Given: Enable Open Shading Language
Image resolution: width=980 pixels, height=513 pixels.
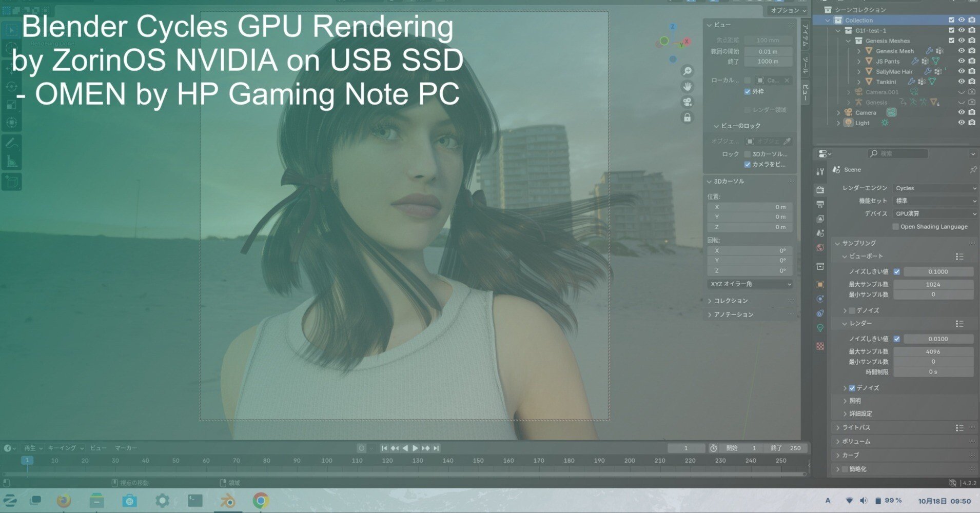Looking at the screenshot, I should 895,226.
